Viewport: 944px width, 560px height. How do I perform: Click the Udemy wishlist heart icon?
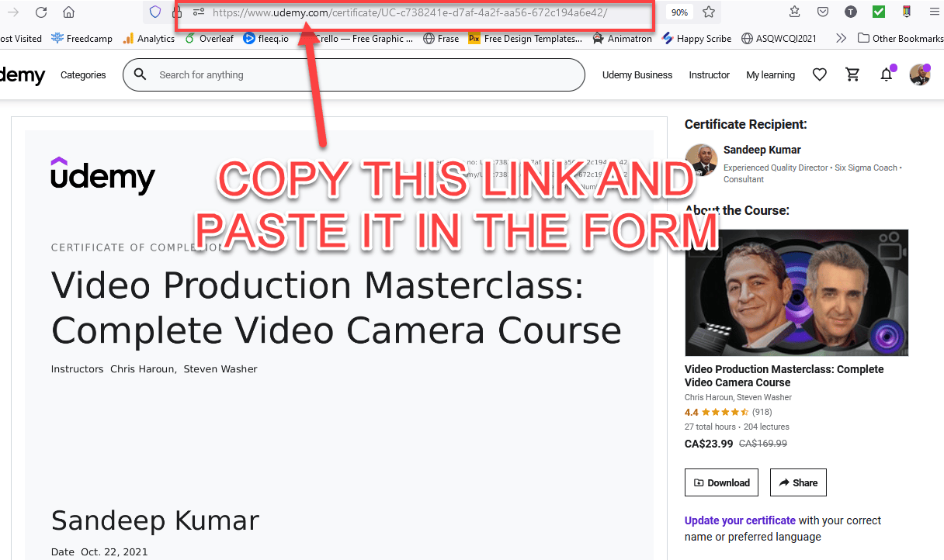(819, 74)
